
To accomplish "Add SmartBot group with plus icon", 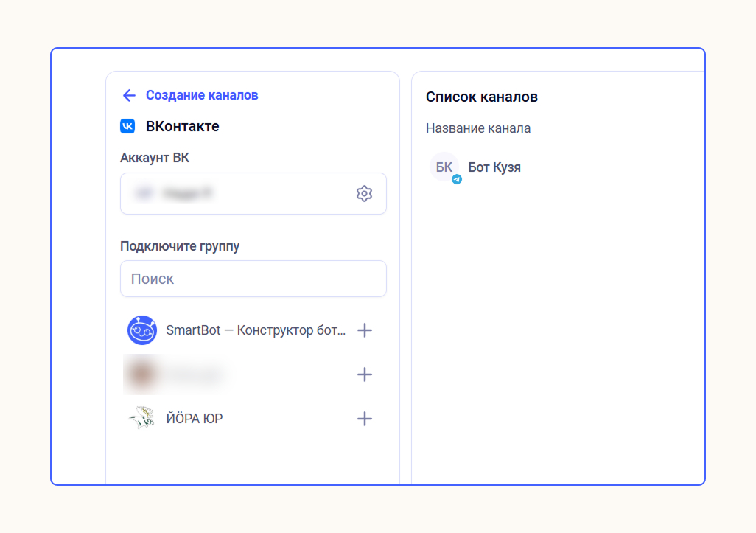I will (x=365, y=330).
